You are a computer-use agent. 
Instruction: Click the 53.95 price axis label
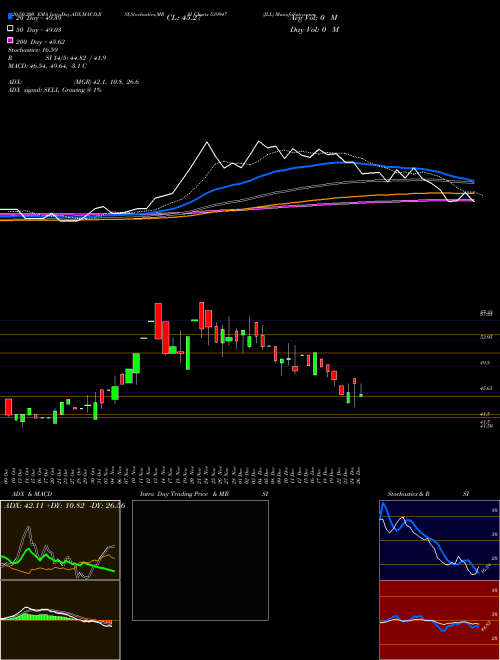pos(486,337)
